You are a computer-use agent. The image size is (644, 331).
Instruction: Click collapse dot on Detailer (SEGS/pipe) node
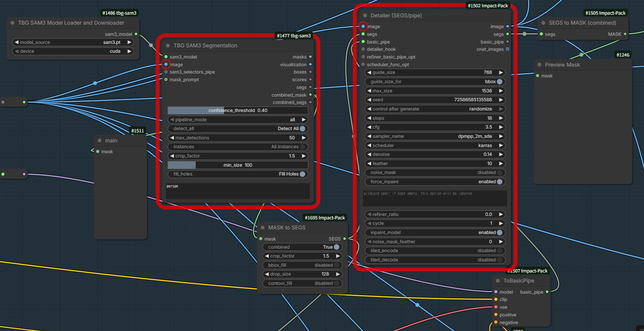pyautogui.click(x=365, y=16)
